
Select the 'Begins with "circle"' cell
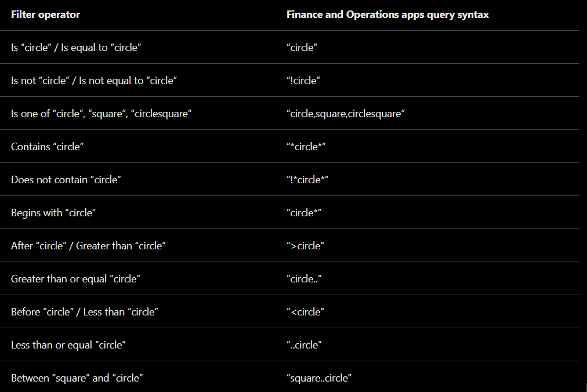(x=53, y=213)
